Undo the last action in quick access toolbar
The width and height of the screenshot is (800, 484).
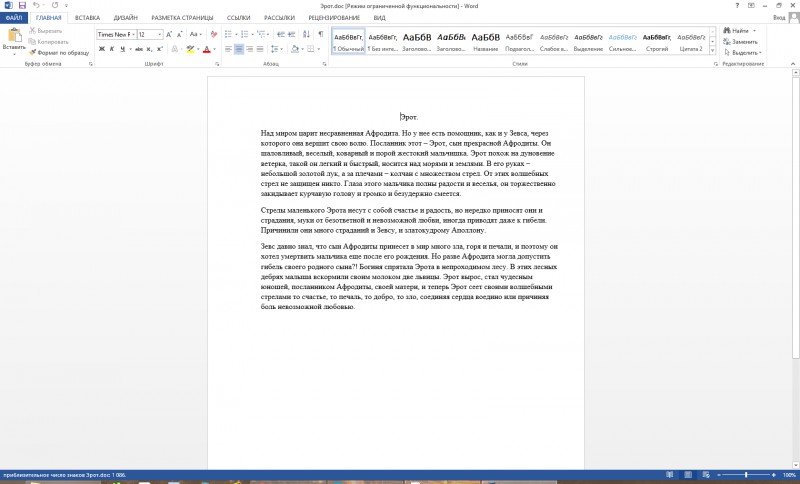[36, 5]
